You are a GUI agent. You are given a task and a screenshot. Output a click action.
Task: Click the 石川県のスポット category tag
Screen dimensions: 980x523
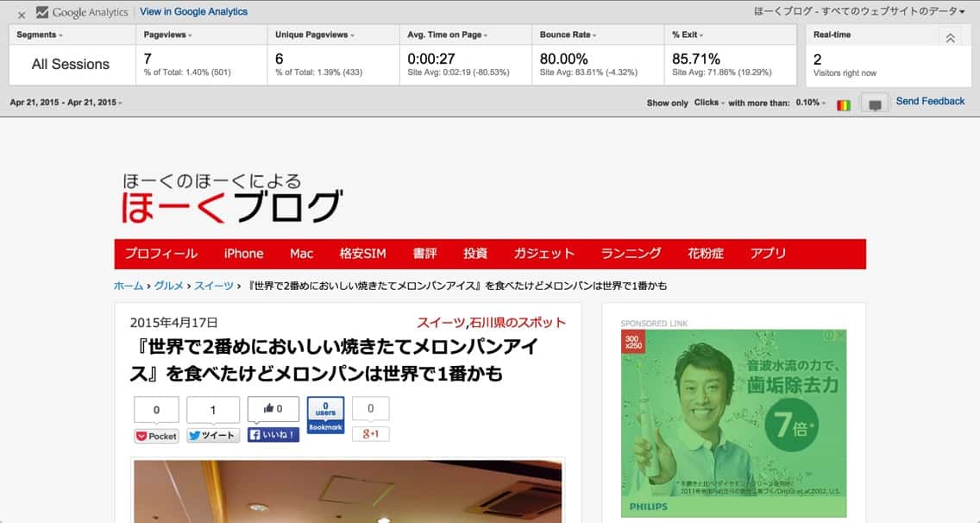click(x=518, y=323)
